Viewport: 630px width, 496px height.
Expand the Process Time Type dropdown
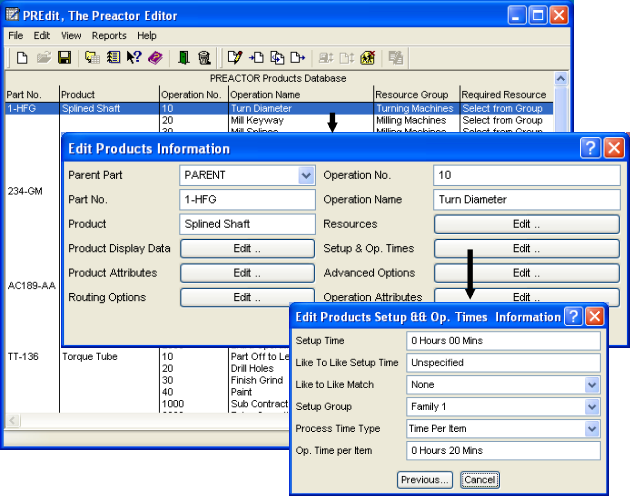coord(592,428)
